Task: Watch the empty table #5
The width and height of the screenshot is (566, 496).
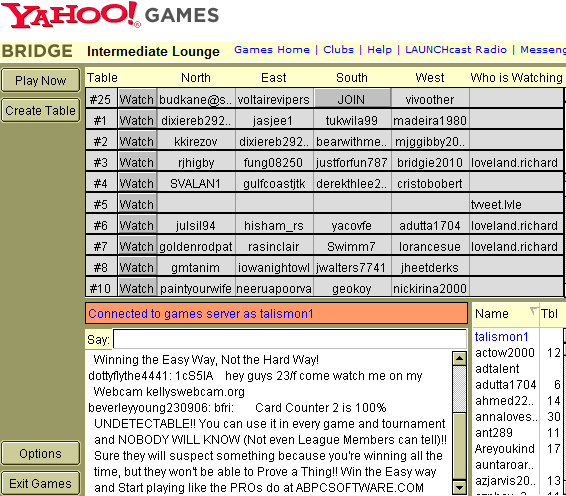Action: click(x=137, y=204)
